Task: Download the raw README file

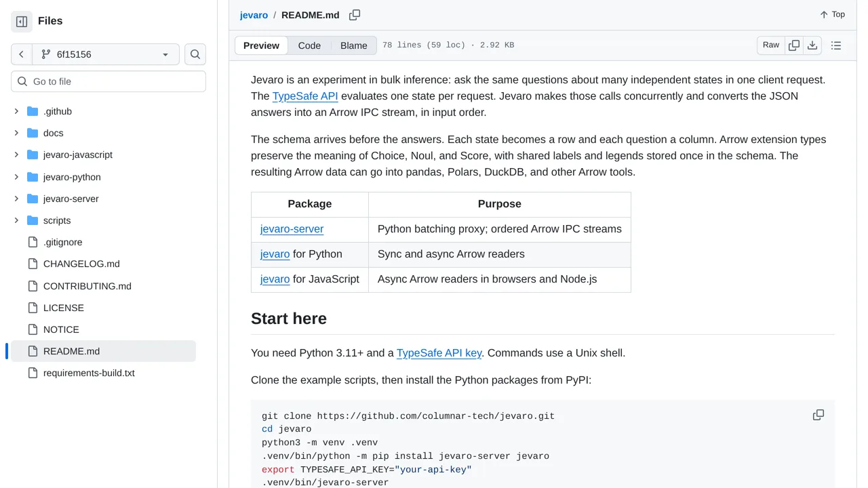Action: (x=812, y=45)
